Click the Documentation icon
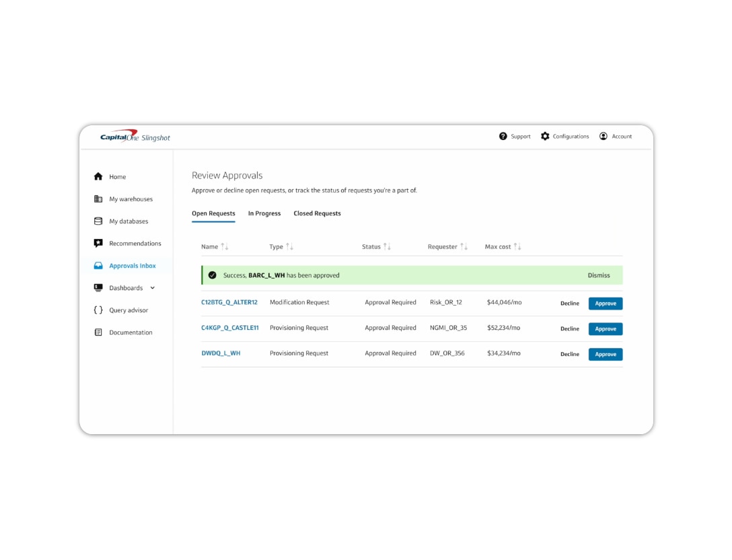 (x=98, y=332)
